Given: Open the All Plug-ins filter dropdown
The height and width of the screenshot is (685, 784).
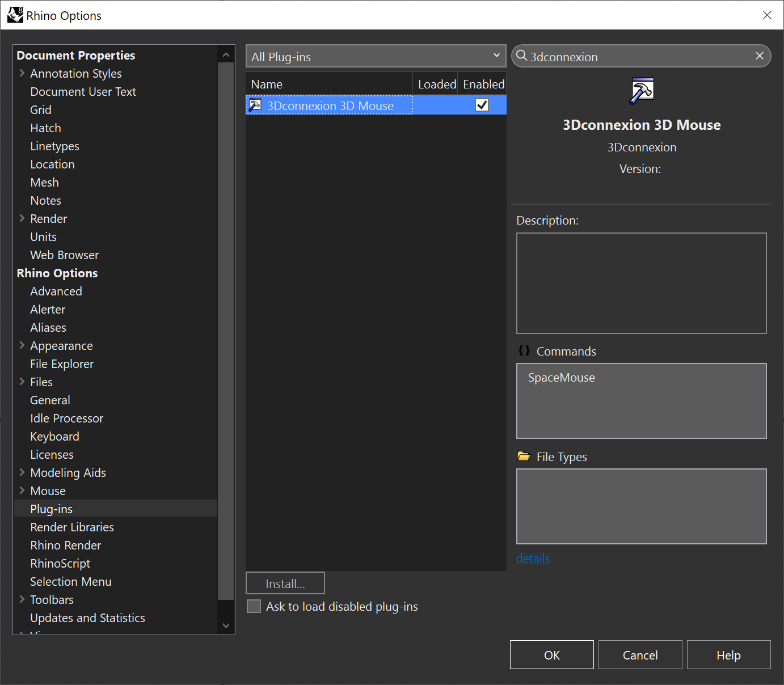Looking at the screenshot, I should pos(376,56).
